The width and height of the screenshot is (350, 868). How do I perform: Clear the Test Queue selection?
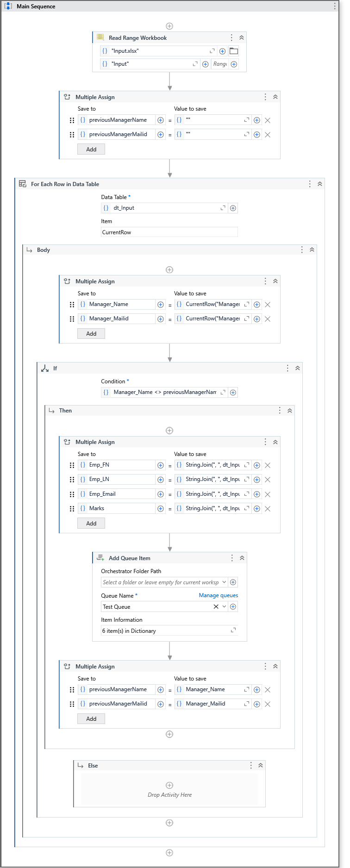pyautogui.click(x=216, y=607)
